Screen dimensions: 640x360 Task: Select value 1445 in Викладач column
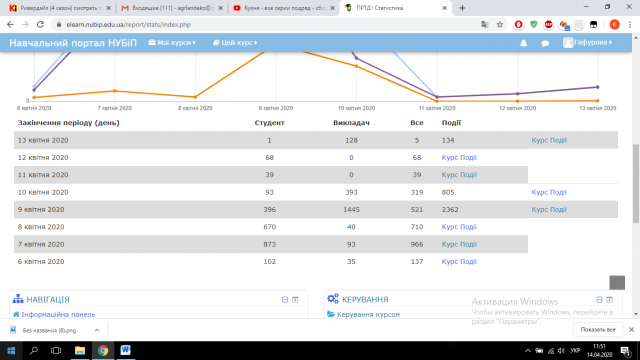(x=351, y=209)
